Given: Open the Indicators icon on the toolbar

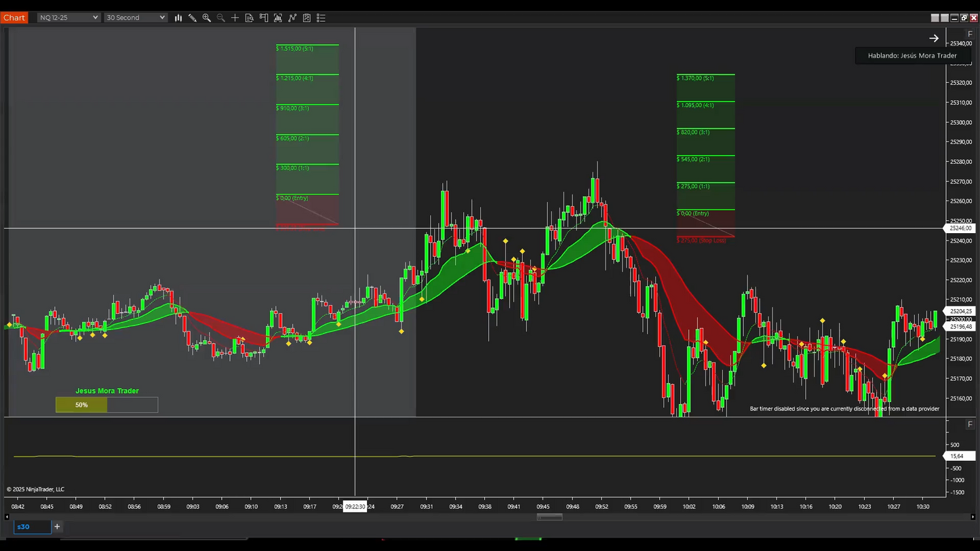Looking at the screenshot, I should coord(278,18).
